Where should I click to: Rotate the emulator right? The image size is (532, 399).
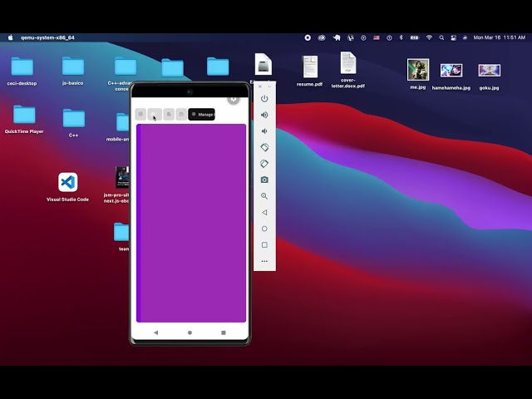(264, 164)
